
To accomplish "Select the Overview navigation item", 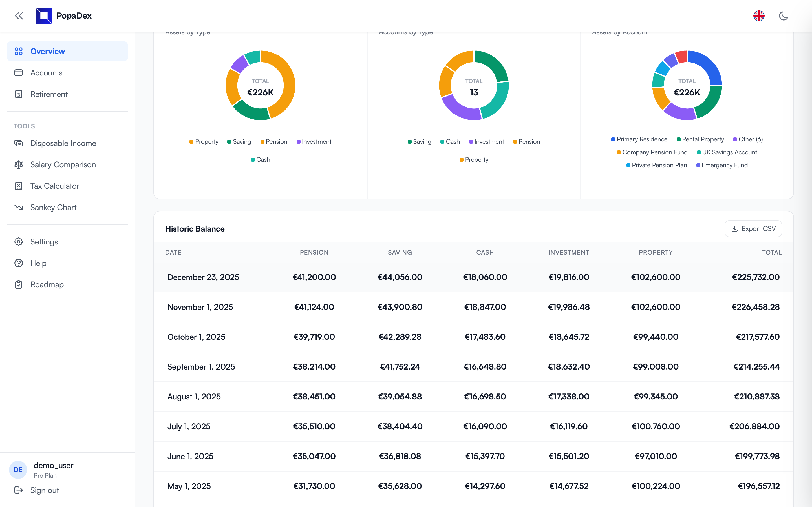I will point(47,51).
